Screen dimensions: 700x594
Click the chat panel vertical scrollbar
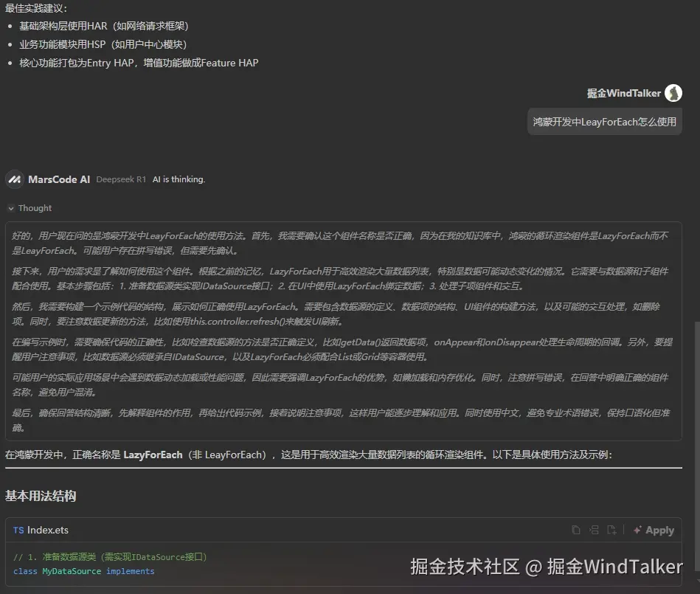click(697, 446)
